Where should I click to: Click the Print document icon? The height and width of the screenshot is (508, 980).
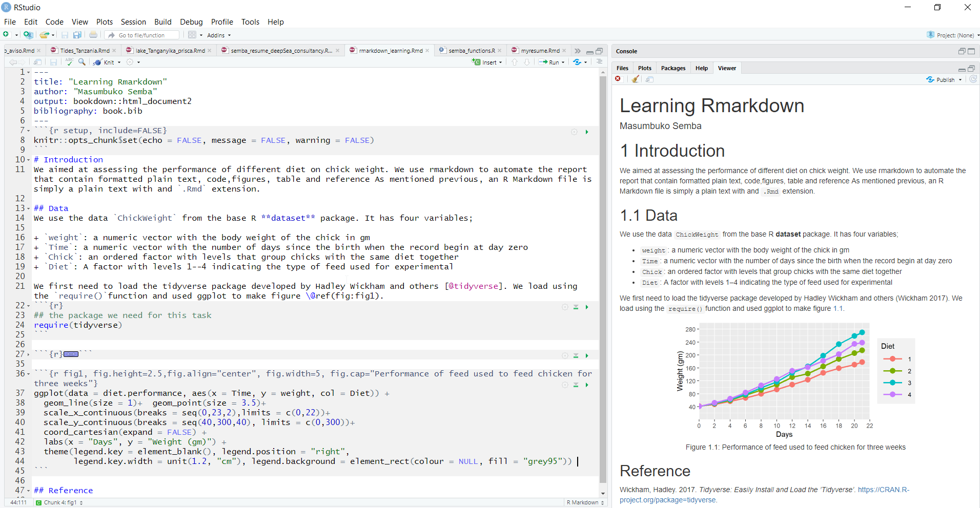pyautogui.click(x=93, y=35)
